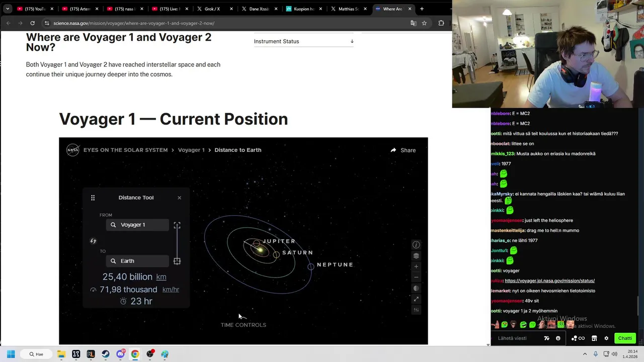
Task: Open the tab search dropdown arrow
Action: (8, 9)
